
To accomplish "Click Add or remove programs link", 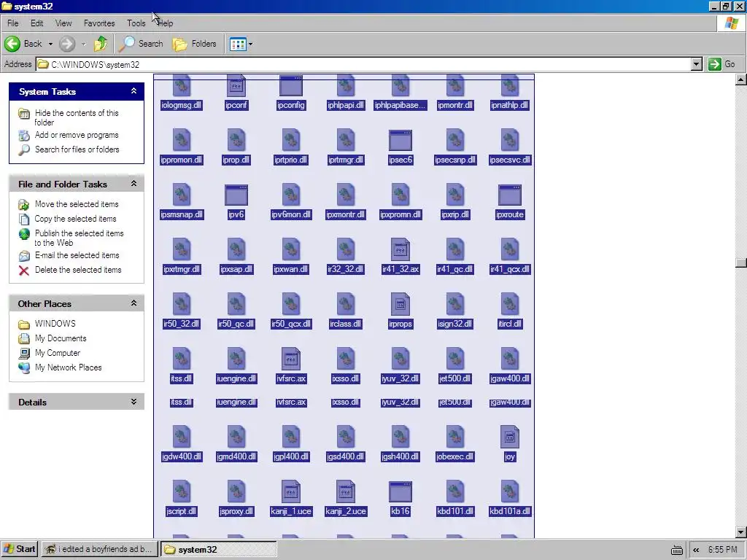I will click(x=76, y=135).
